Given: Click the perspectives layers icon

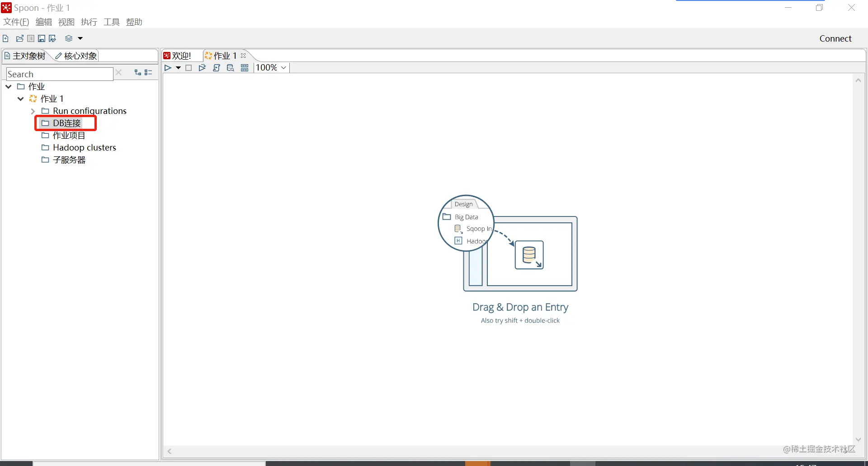Looking at the screenshot, I should pyautogui.click(x=69, y=38).
